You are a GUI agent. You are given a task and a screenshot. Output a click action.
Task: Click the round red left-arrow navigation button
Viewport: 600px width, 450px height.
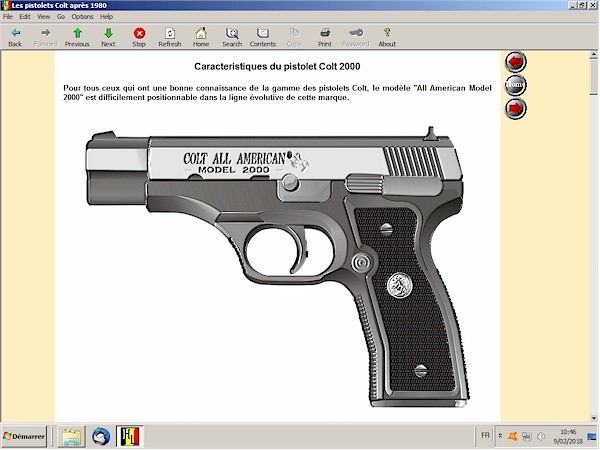515,62
